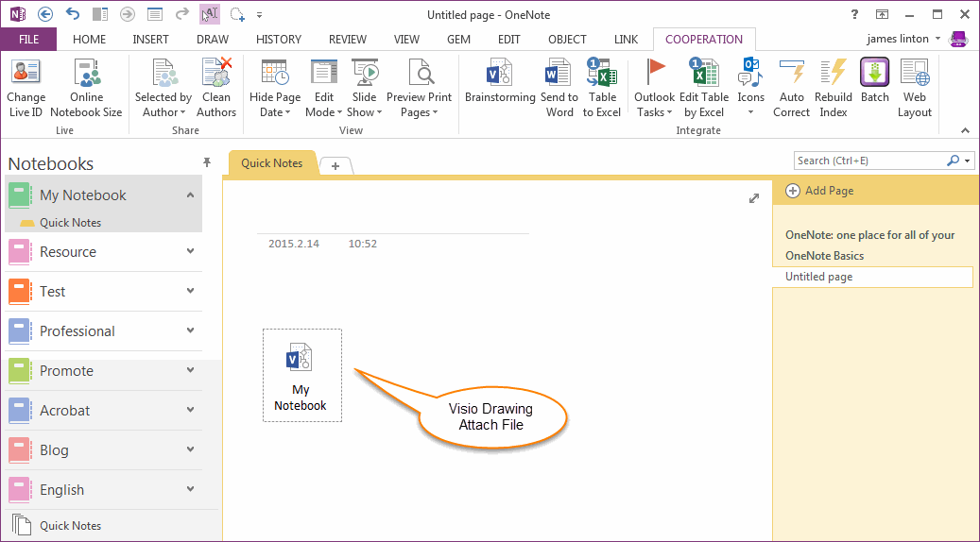Click the Auto Correct icon
The width and height of the screenshot is (980, 542).
pos(792,73)
